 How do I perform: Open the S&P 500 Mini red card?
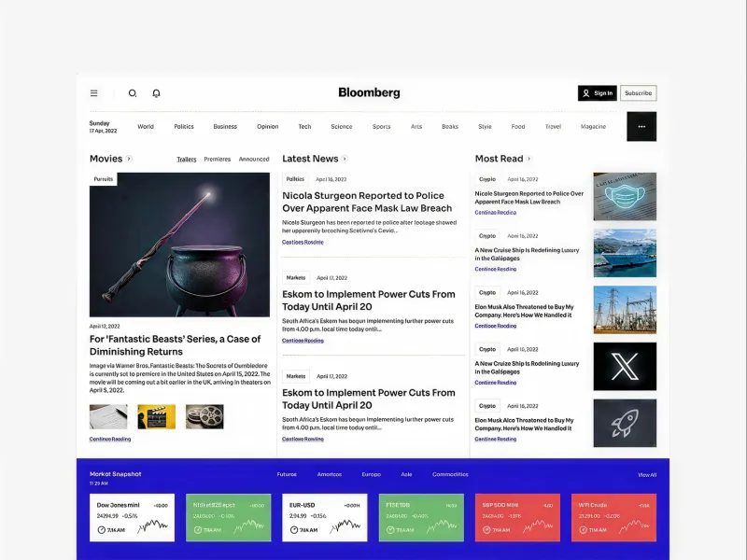click(x=518, y=518)
